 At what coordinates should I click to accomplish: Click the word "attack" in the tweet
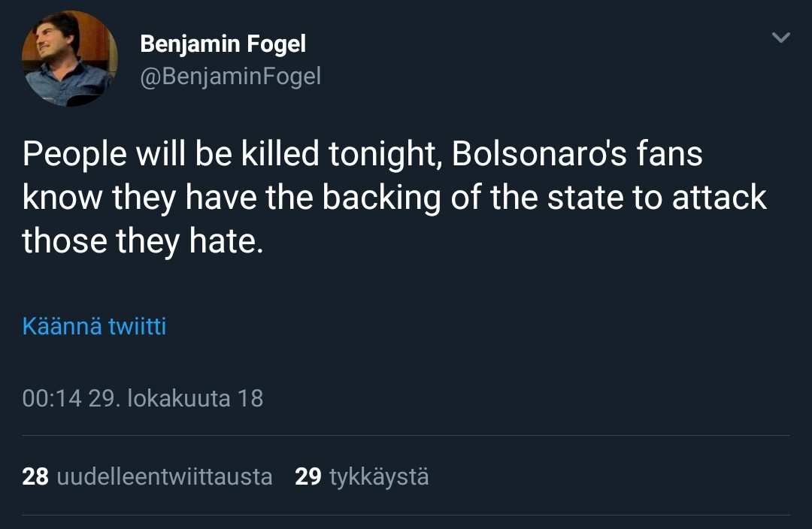click(x=719, y=198)
